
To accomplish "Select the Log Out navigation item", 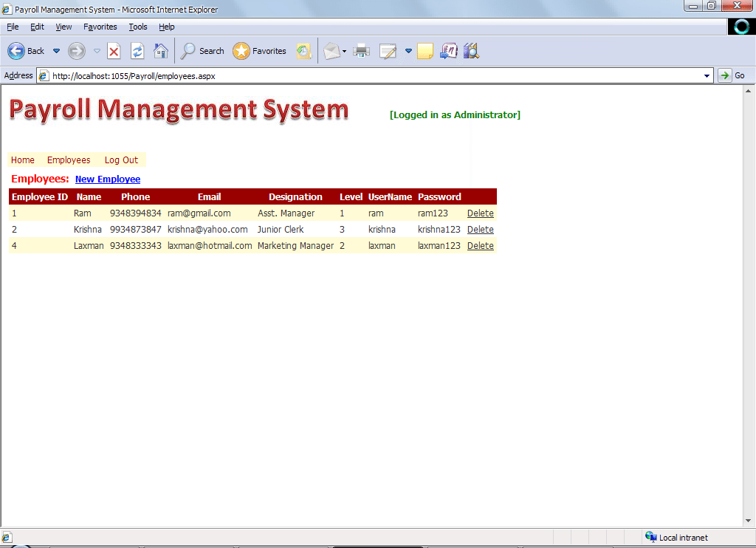I will pos(121,160).
